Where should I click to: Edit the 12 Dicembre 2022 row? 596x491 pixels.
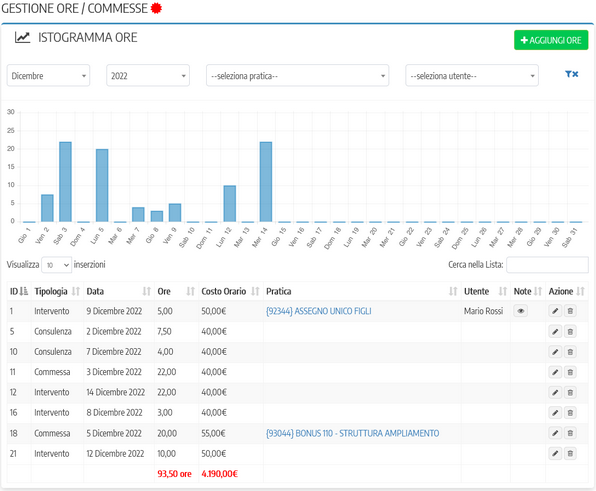(555, 453)
